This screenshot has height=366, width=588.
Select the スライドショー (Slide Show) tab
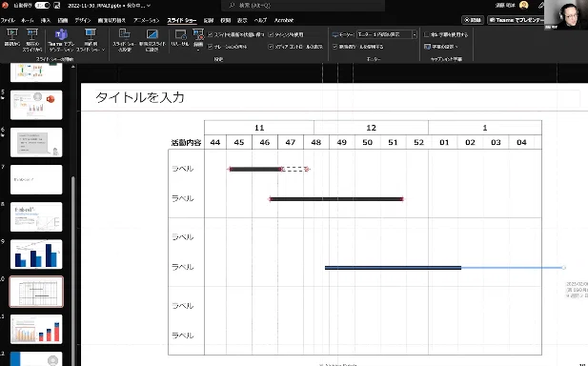[x=181, y=20]
